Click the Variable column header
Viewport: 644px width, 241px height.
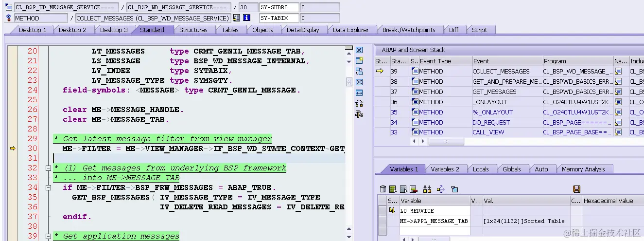435,201
